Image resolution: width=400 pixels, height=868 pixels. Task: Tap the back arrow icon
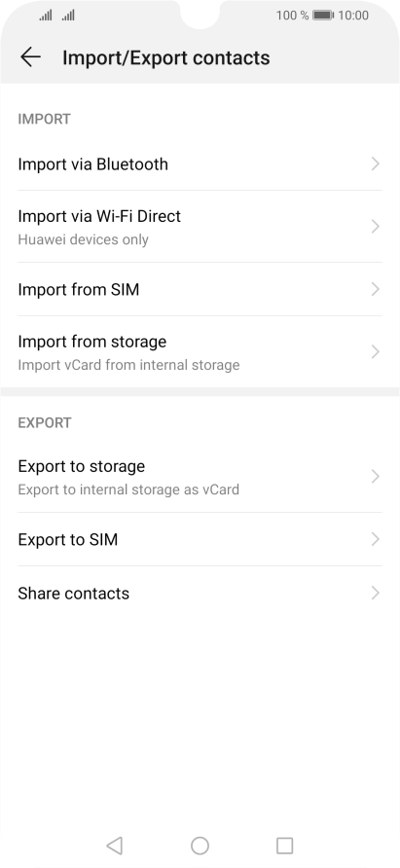pyautogui.click(x=30, y=57)
